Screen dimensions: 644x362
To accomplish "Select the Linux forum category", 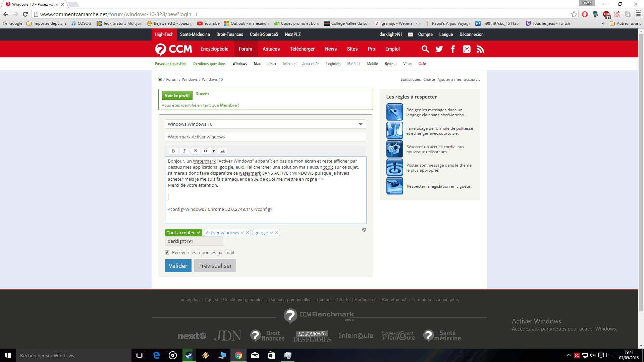I will 272,64.
